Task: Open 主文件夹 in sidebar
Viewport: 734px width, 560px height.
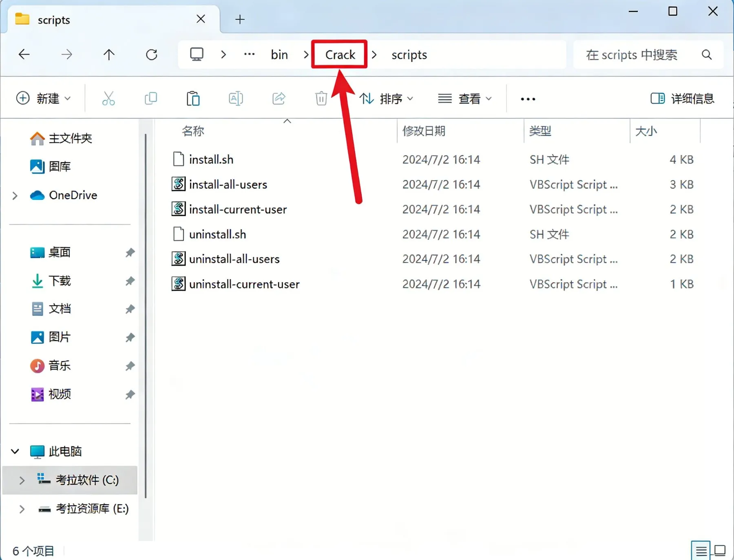Action: point(61,138)
